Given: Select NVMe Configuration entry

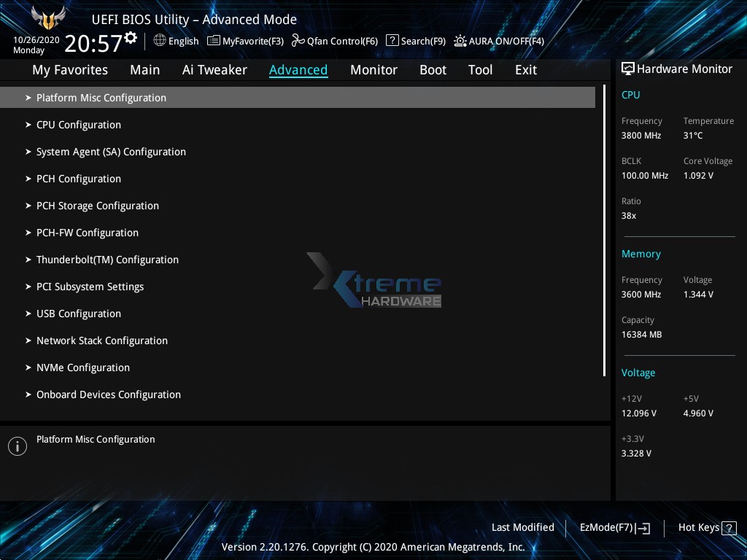Looking at the screenshot, I should [82, 367].
